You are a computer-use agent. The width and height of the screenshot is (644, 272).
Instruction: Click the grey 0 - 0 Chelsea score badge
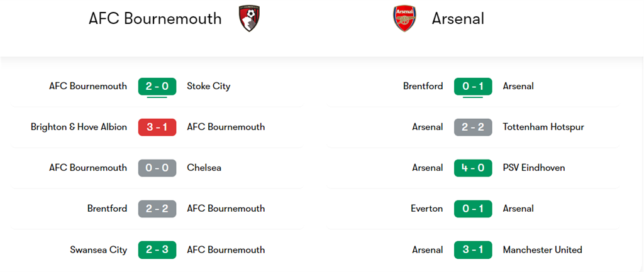[157, 168]
